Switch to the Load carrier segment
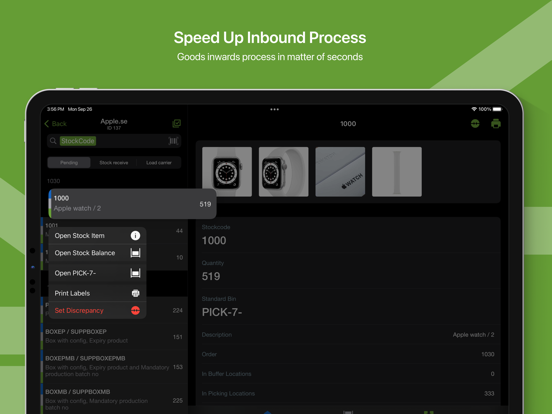552x414 pixels. pyautogui.click(x=159, y=163)
